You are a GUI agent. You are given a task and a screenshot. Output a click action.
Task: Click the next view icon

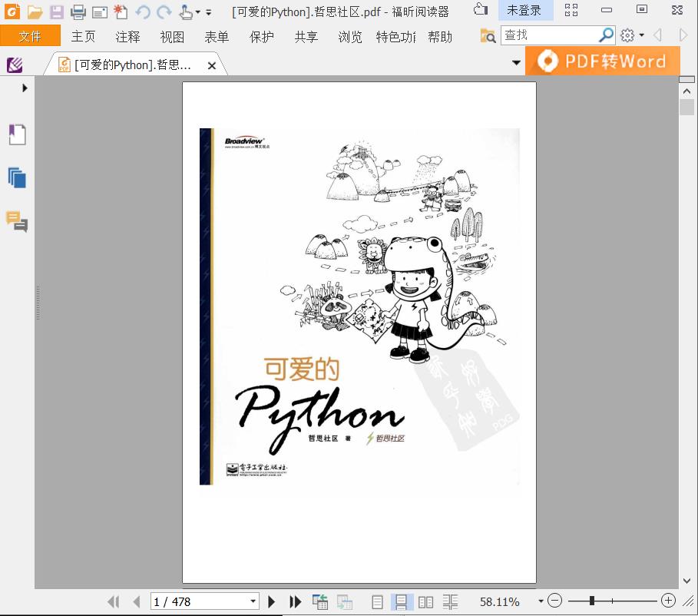point(345,601)
